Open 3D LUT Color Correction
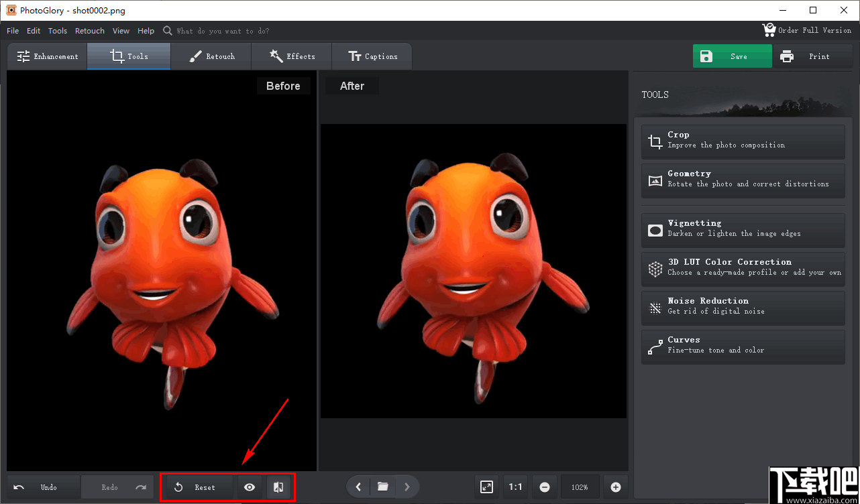The width and height of the screenshot is (860, 504). (x=743, y=267)
